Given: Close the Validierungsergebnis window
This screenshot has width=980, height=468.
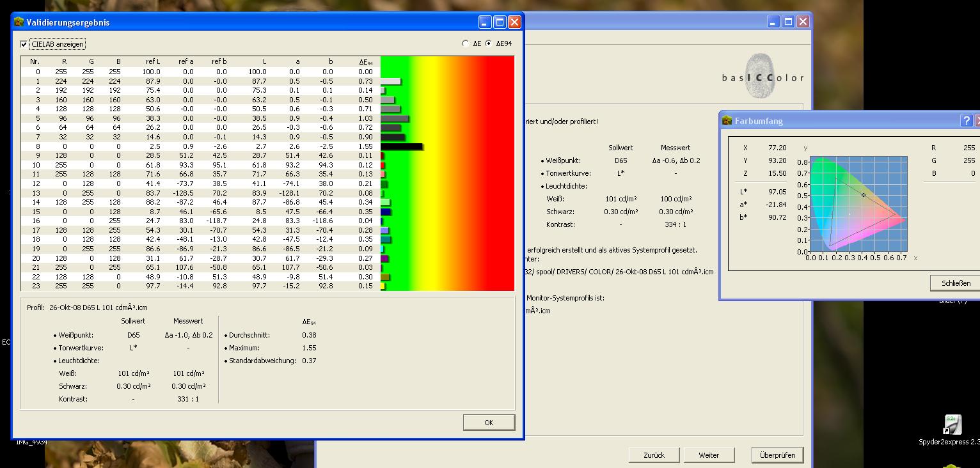Looking at the screenshot, I should pos(514,22).
